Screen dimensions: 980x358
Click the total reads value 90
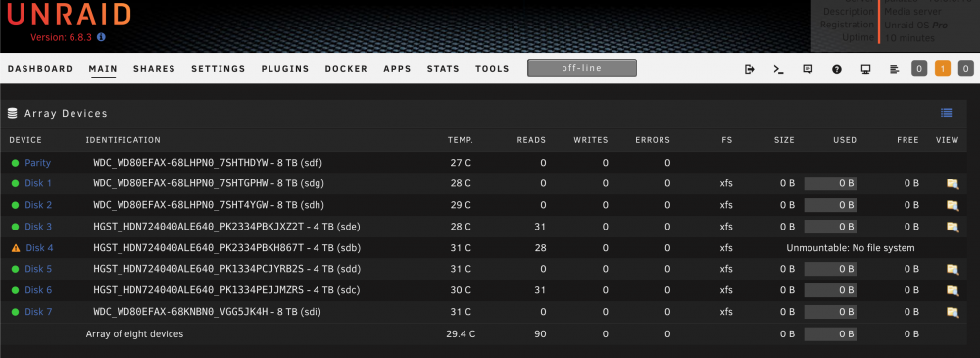pos(540,334)
